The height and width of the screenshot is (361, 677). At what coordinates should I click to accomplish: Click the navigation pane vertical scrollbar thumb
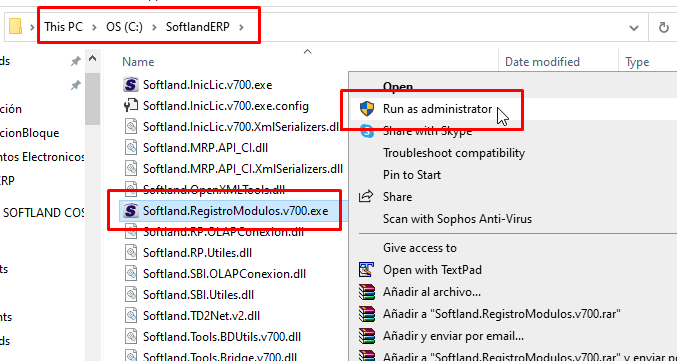tap(92, 99)
